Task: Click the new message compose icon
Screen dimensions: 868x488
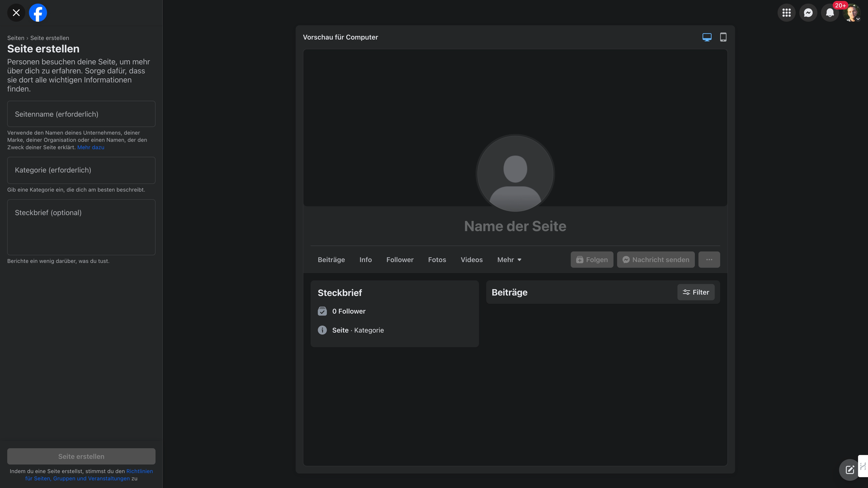Action: coord(849,469)
